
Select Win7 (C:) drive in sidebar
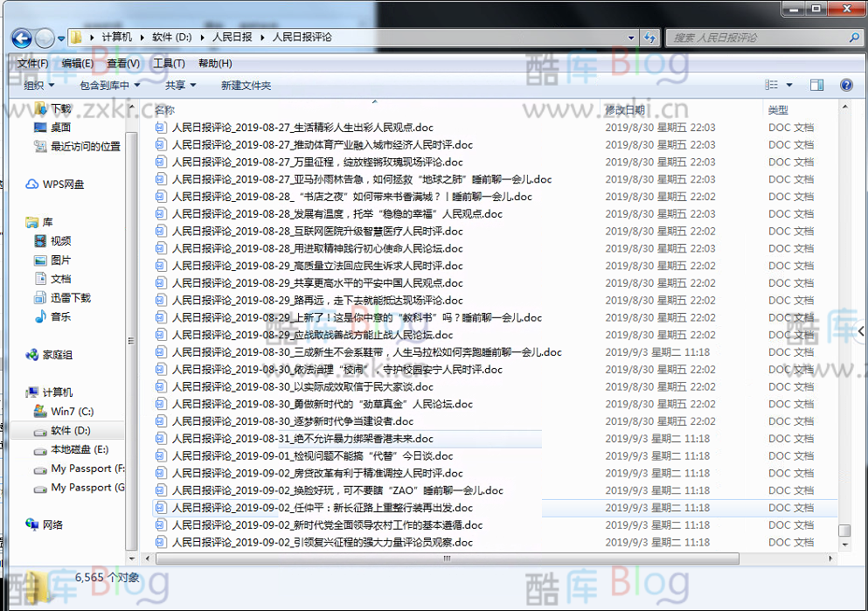(x=72, y=412)
